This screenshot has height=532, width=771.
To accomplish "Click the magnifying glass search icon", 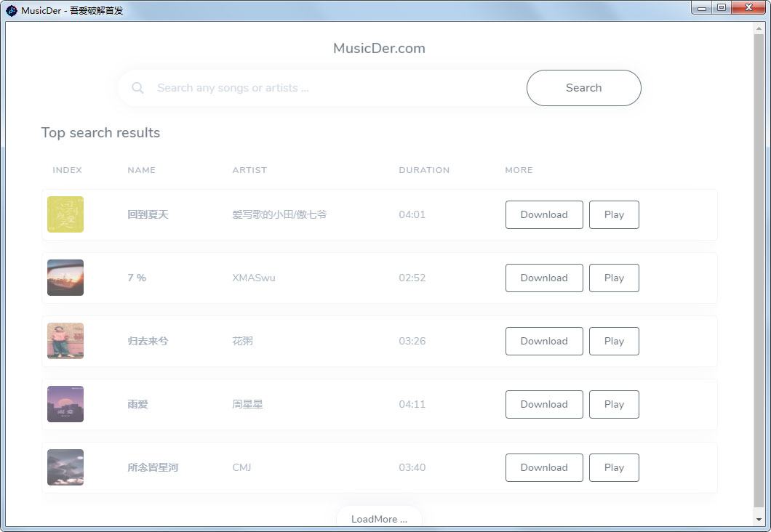I will click(x=137, y=88).
